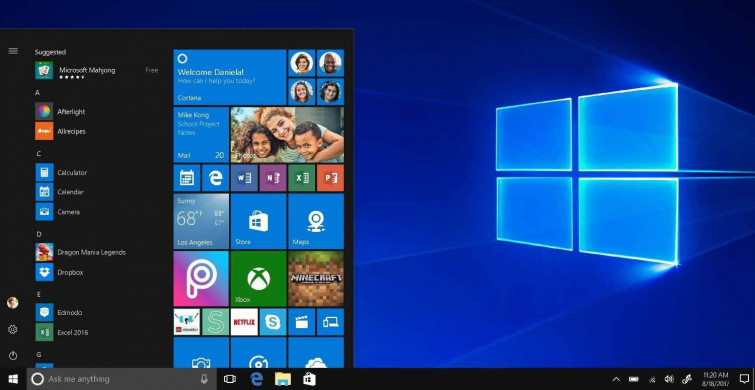Open Settings gear in Start menu
755x390 pixels.
[13, 329]
